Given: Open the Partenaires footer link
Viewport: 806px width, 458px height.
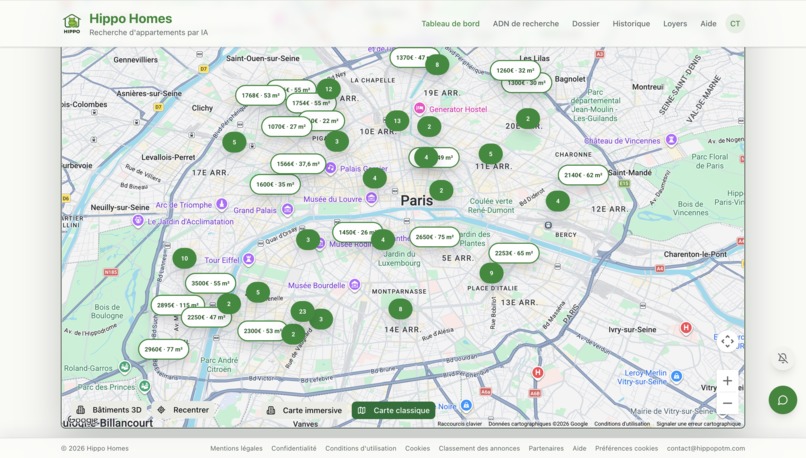Looking at the screenshot, I should [x=546, y=448].
